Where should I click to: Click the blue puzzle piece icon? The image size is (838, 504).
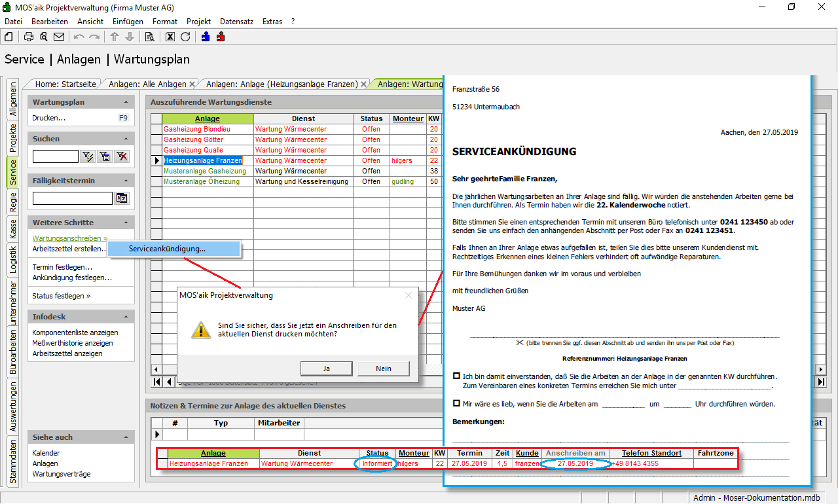(206, 37)
